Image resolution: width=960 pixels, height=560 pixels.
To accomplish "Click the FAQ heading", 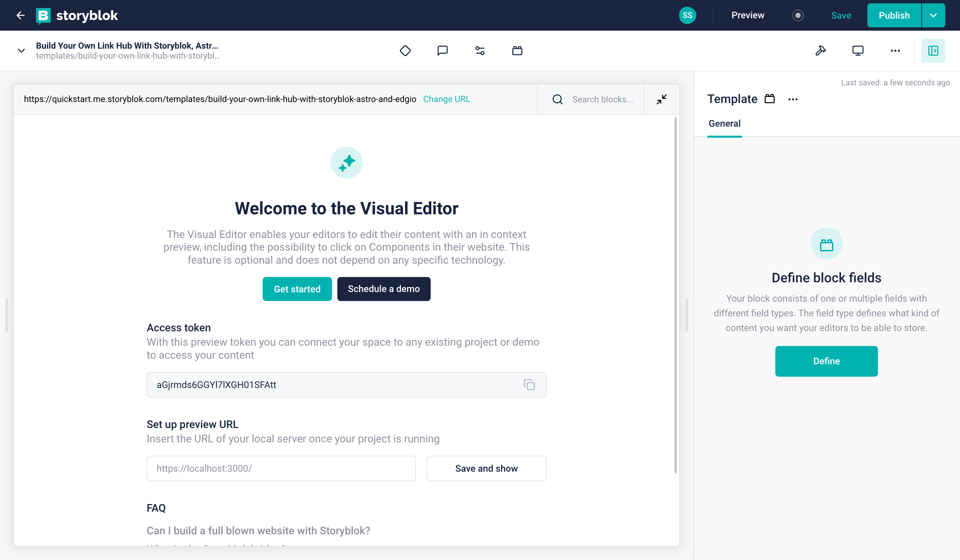I will coord(156,508).
